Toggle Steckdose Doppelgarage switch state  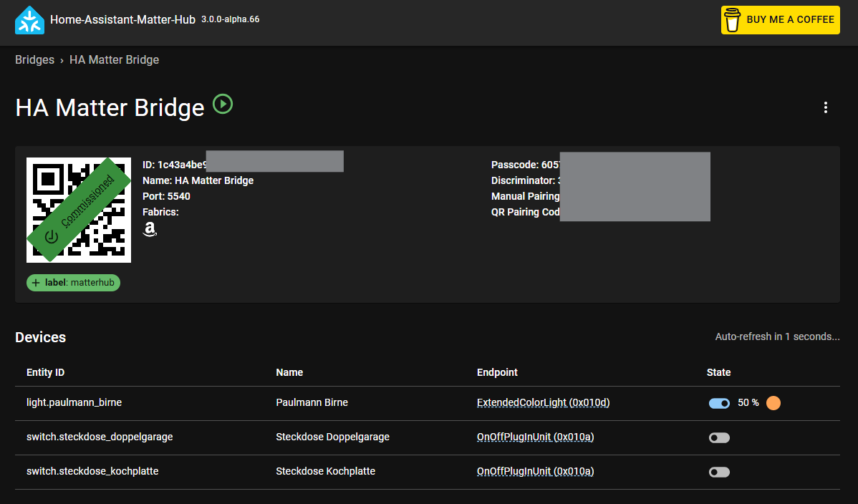tap(719, 438)
